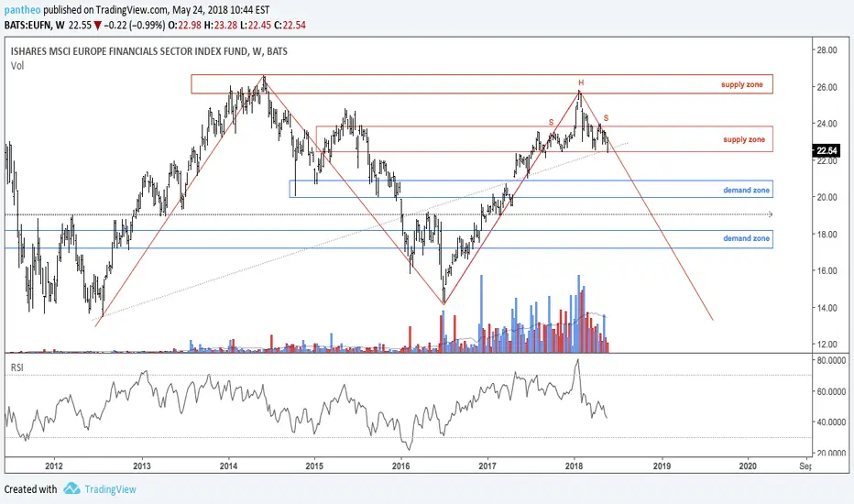
Task: Click the 2016 time axis label
Action: pyautogui.click(x=400, y=466)
